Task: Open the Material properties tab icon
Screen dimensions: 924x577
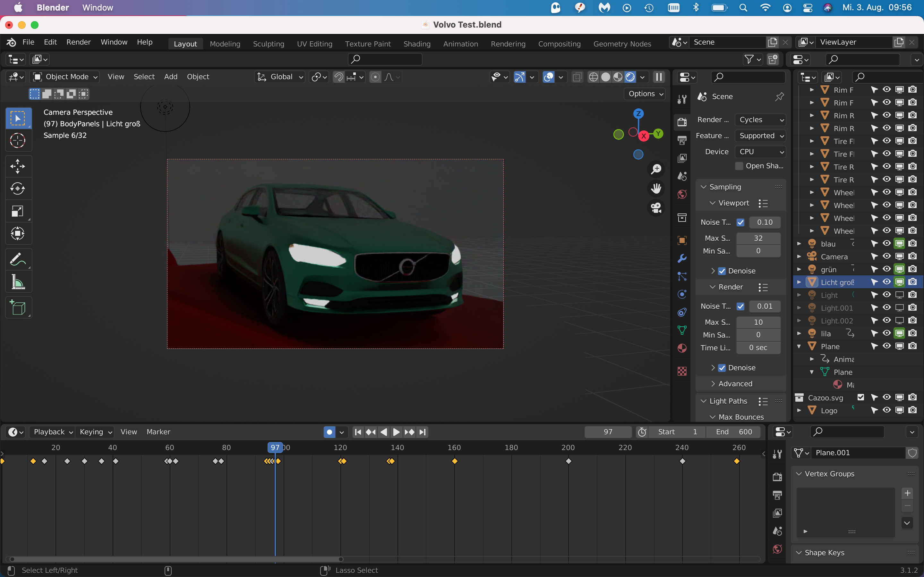Action: pyautogui.click(x=682, y=348)
